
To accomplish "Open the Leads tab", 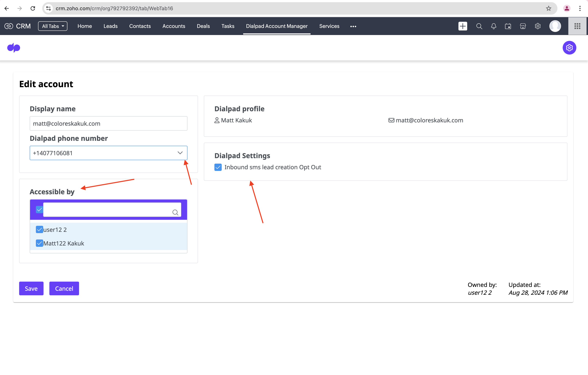I will point(110,26).
